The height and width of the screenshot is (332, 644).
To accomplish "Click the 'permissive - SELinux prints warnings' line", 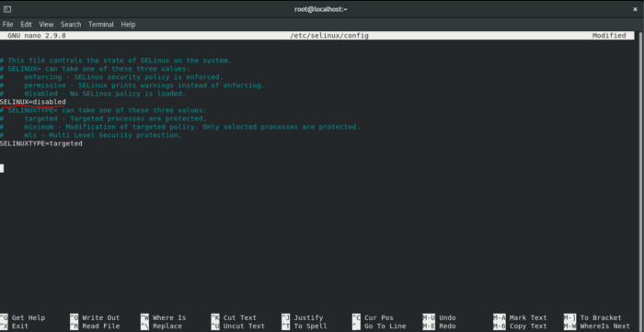I will [x=132, y=86].
